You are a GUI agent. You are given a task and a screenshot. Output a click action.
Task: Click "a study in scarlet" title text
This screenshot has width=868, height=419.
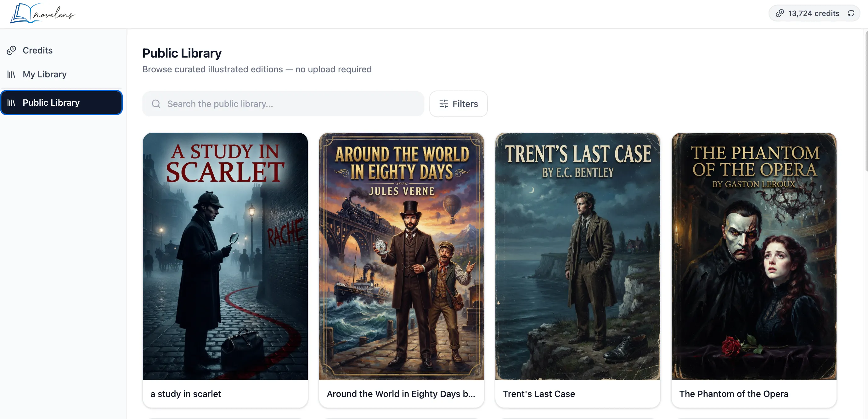click(186, 394)
